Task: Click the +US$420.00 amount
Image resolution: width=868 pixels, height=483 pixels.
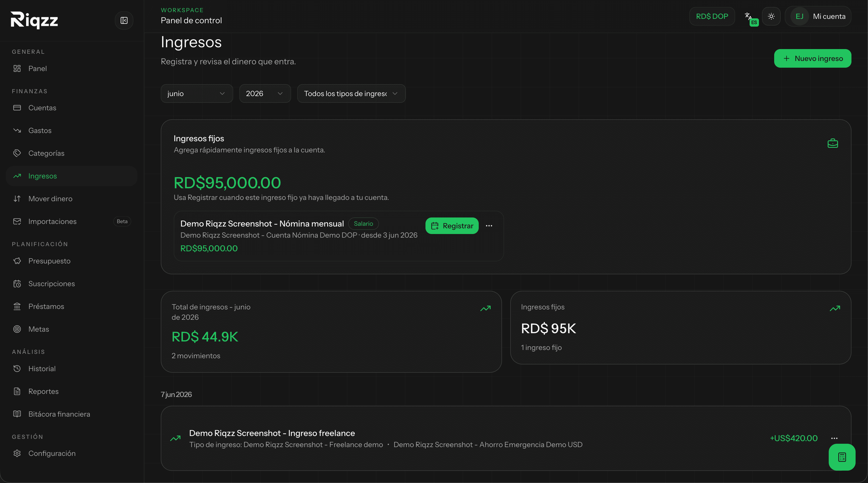Action: coord(794,438)
